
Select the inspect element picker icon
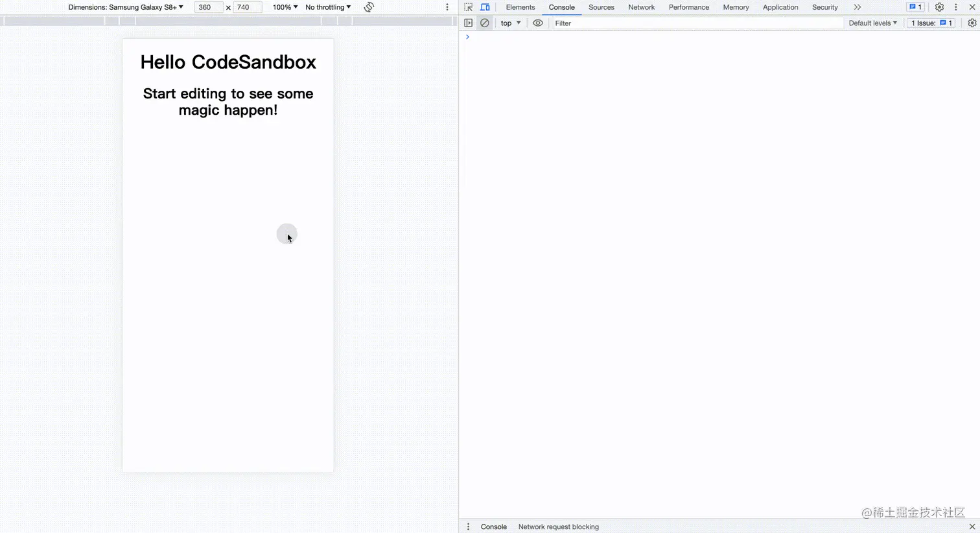point(468,7)
